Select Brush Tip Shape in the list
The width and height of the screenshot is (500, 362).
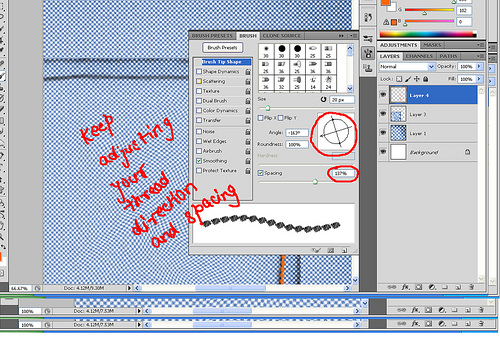point(222,62)
